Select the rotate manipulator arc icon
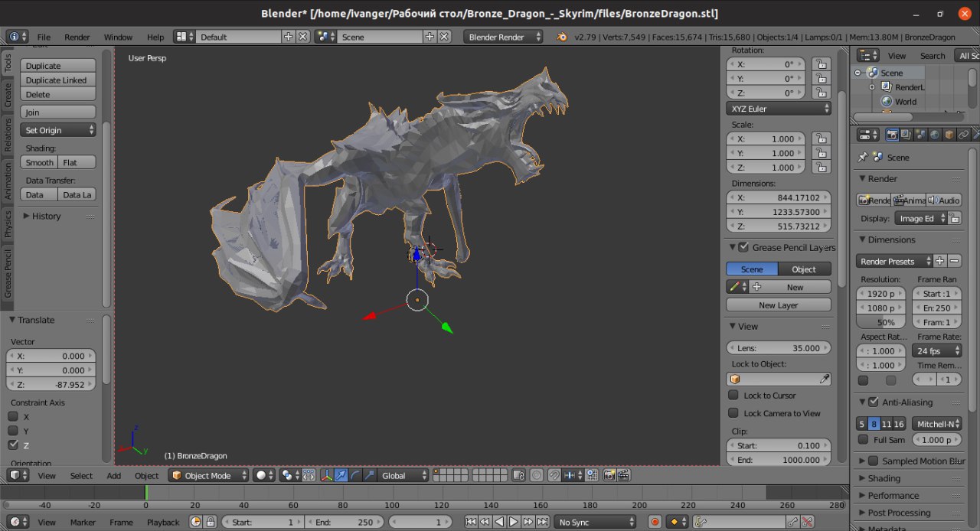 [355, 475]
